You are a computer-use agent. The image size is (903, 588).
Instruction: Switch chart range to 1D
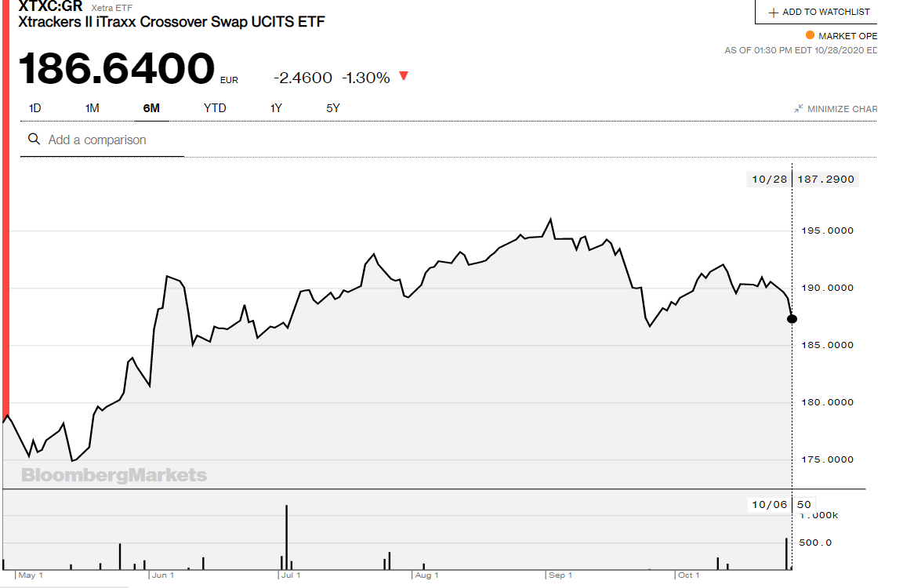point(34,108)
